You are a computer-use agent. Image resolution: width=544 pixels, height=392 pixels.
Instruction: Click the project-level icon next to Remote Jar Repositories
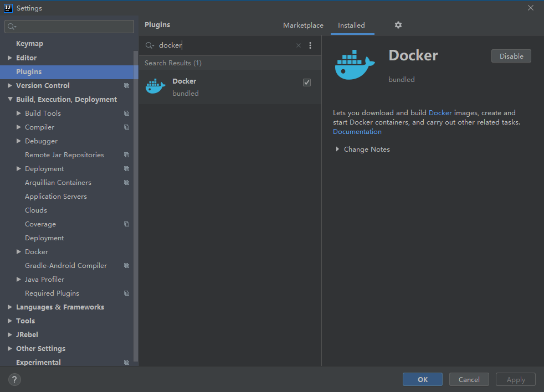(127, 155)
